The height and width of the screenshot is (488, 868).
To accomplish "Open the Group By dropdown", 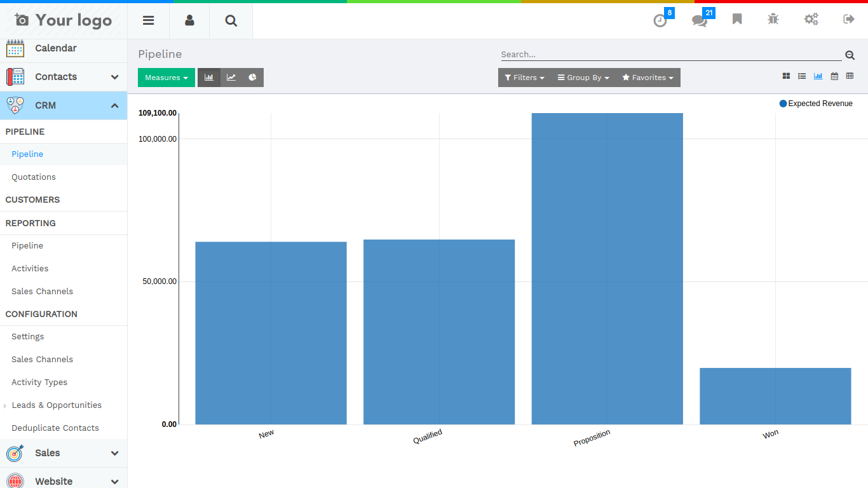I will 583,78.
